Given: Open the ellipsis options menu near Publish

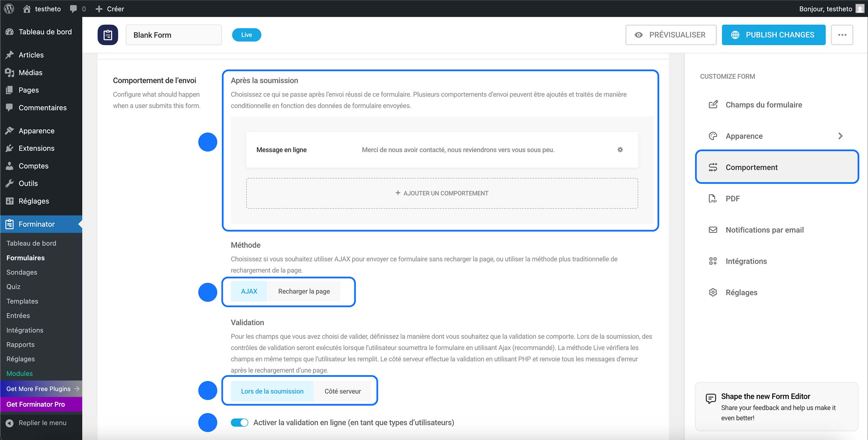Looking at the screenshot, I should (x=842, y=35).
